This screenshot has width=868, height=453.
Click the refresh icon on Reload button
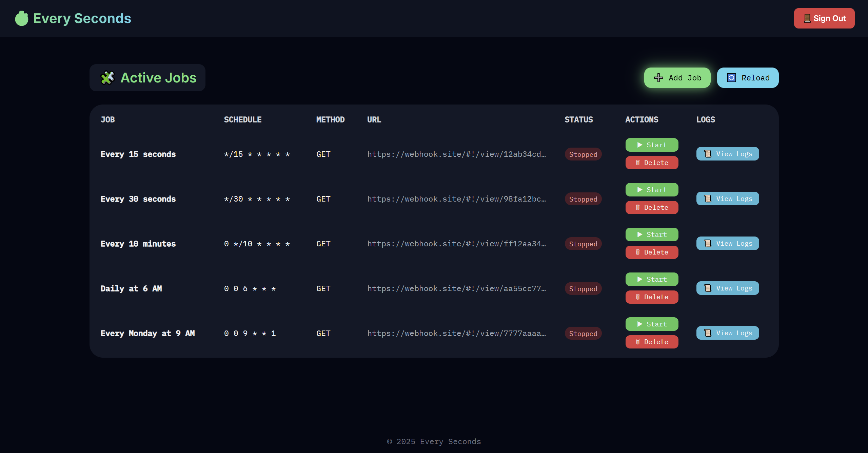[731, 78]
